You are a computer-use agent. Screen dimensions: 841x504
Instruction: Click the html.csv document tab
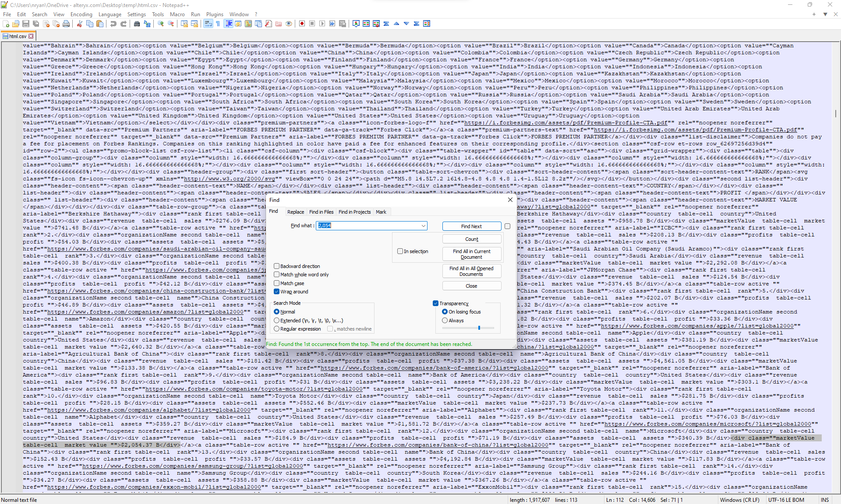17,36
